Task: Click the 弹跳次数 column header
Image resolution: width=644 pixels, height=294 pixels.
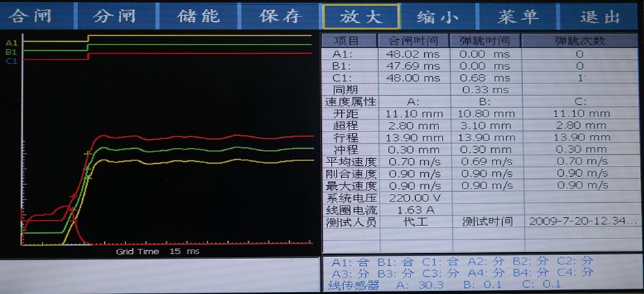Action: pos(580,41)
